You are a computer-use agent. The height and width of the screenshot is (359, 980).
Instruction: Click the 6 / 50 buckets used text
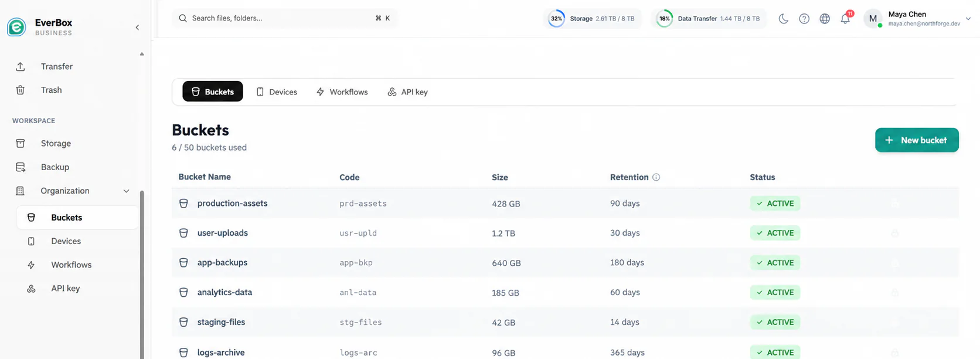pos(209,148)
